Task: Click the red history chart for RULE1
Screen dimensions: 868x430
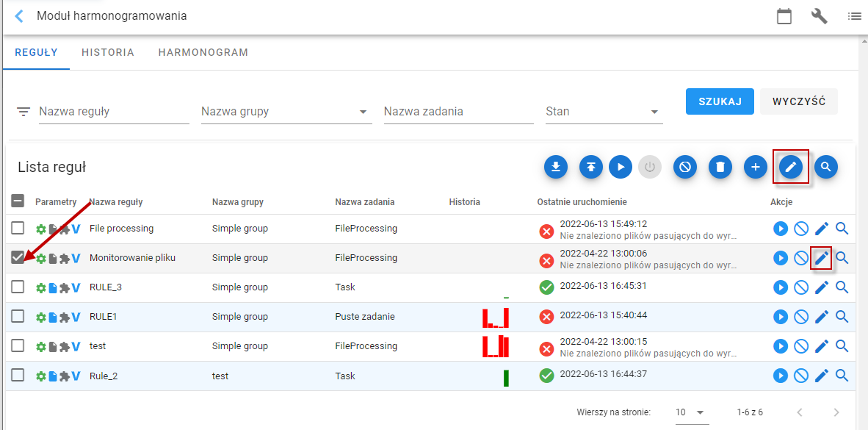Action: pyautogui.click(x=496, y=318)
